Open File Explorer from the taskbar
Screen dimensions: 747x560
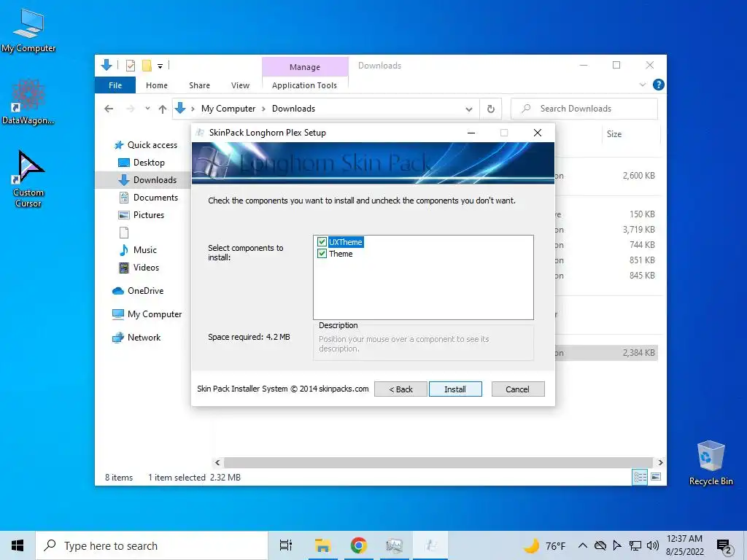(322, 545)
